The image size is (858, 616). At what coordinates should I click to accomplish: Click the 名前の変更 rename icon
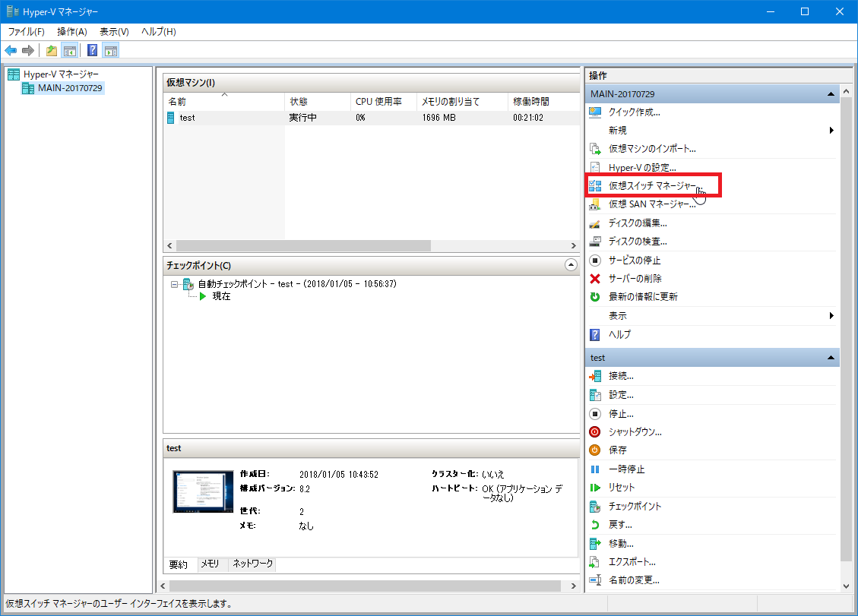pyautogui.click(x=595, y=580)
